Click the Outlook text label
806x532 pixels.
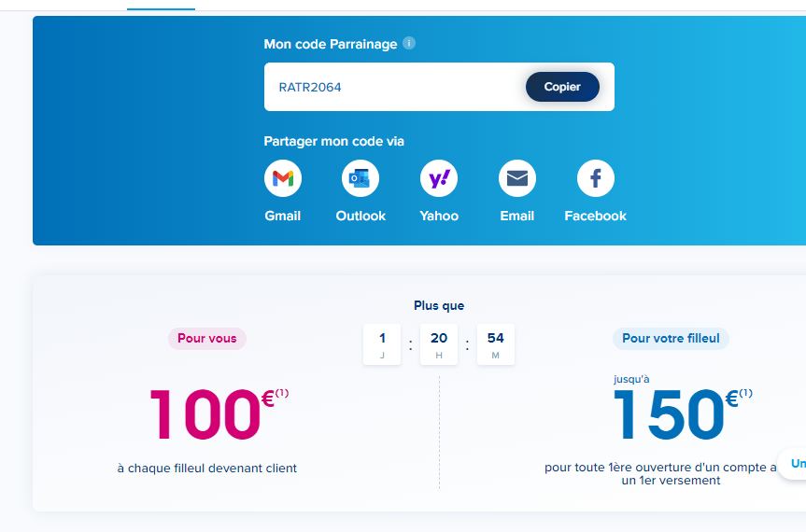tap(361, 216)
